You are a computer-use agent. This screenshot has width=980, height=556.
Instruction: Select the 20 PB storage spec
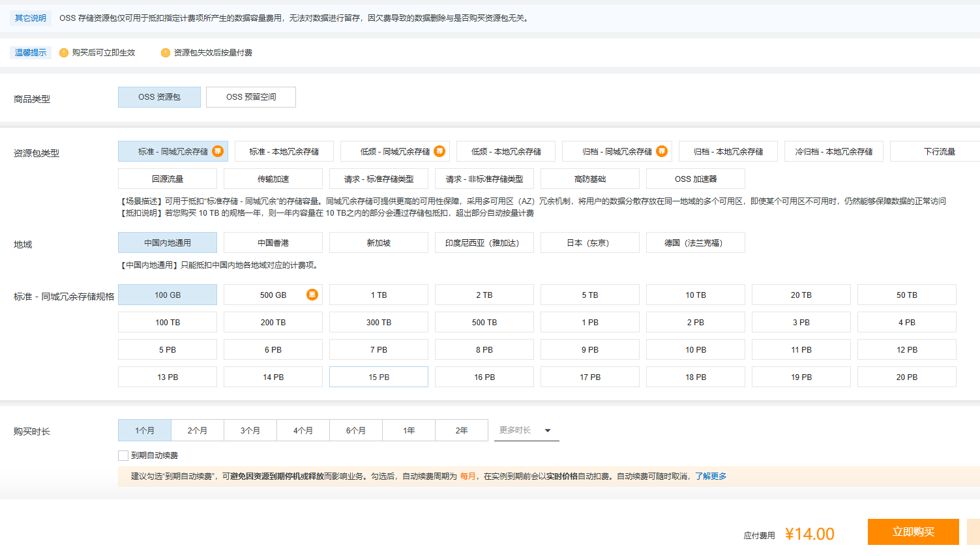click(x=906, y=376)
